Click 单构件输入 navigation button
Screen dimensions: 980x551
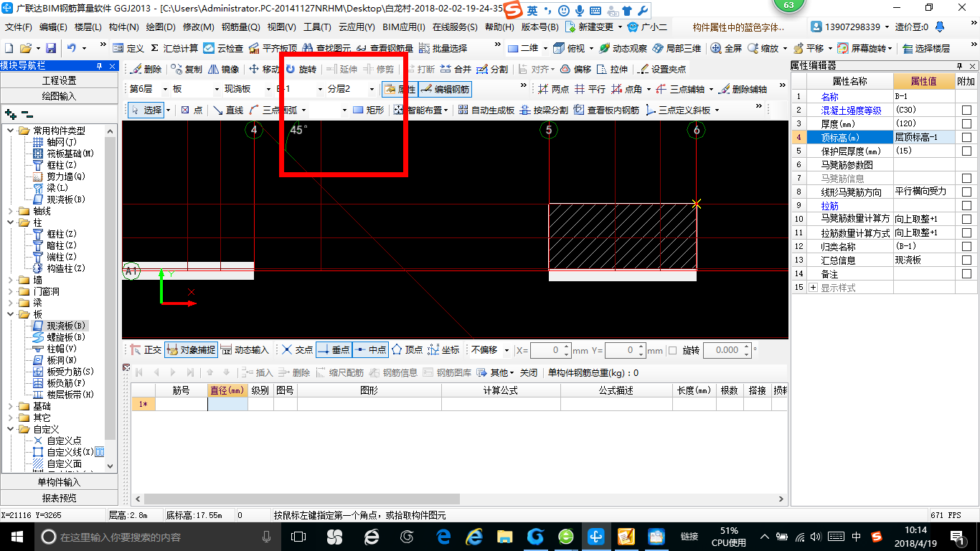pyautogui.click(x=59, y=482)
